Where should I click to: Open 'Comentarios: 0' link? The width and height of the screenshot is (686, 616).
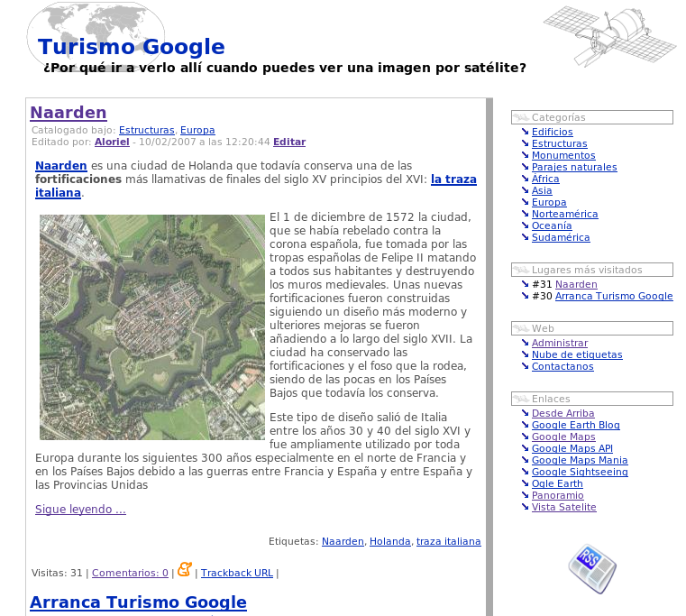pos(130,573)
